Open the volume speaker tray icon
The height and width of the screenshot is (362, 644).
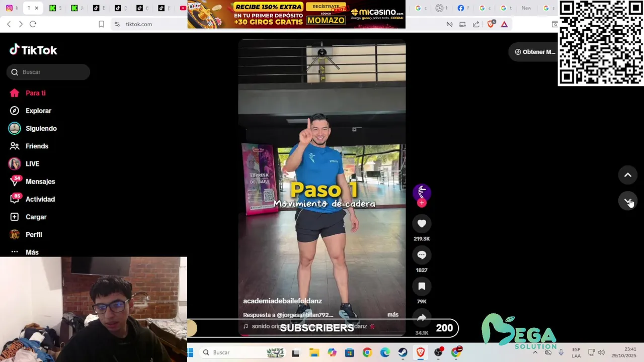coord(601,352)
